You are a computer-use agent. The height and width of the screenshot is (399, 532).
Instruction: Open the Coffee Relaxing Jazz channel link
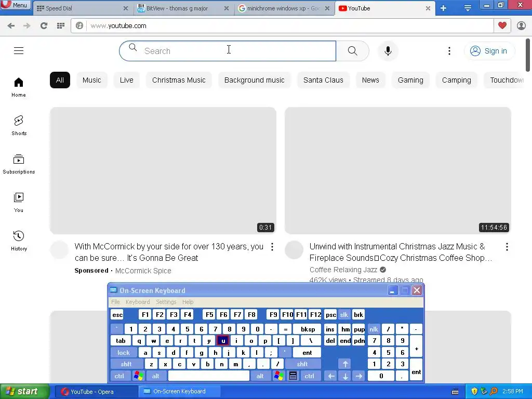click(343, 270)
